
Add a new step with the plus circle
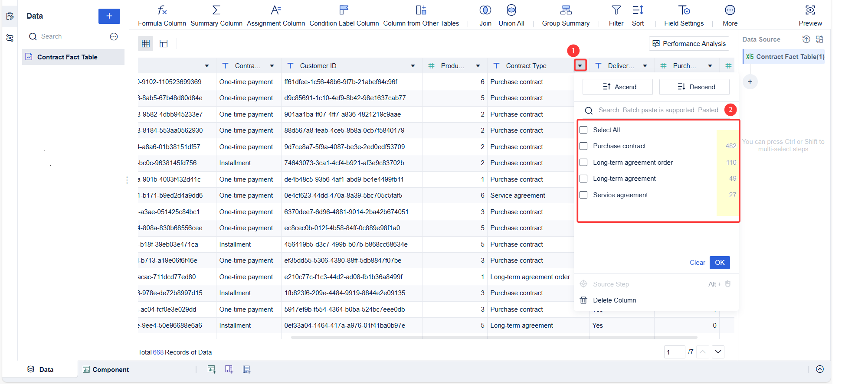[x=750, y=82]
